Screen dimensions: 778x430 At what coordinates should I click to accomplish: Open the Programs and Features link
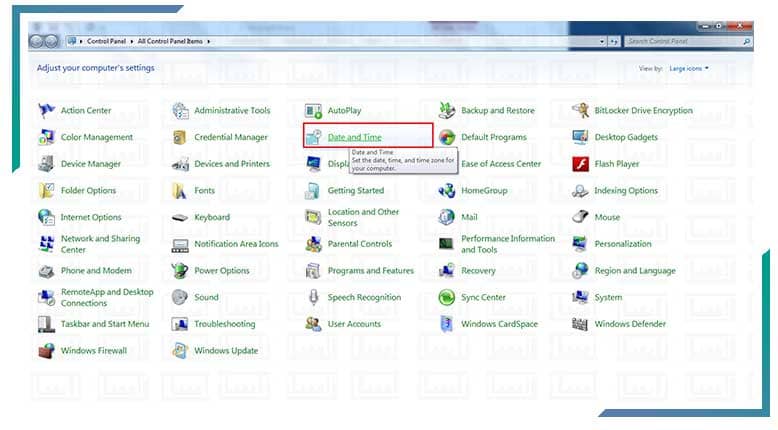(370, 271)
